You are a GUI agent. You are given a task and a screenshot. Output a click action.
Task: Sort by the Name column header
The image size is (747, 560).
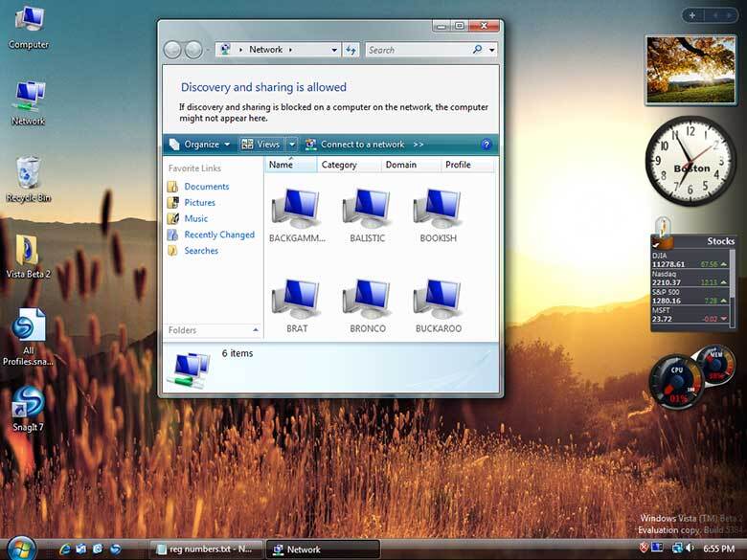pos(290,165)
